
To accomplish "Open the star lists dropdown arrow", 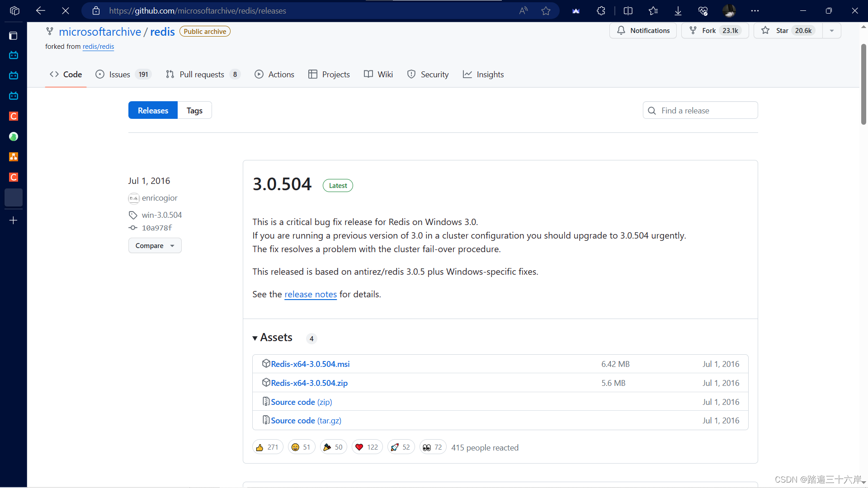I will pos(832,30).
